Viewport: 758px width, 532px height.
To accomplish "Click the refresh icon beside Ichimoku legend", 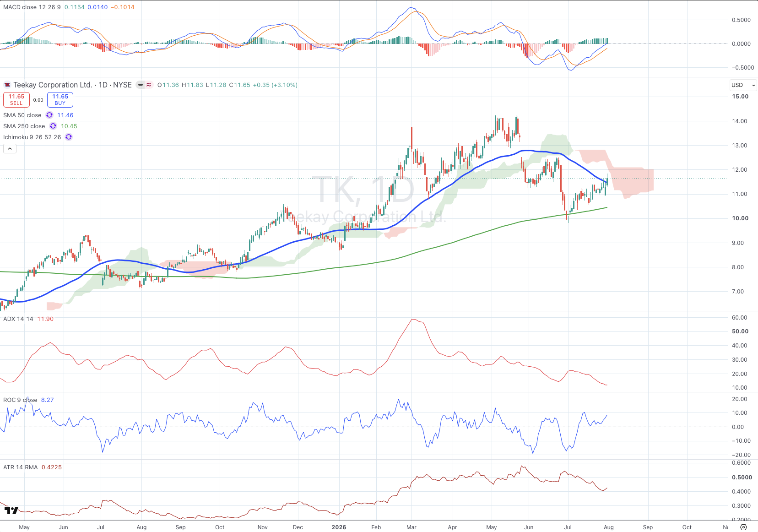I will point(69,137).
